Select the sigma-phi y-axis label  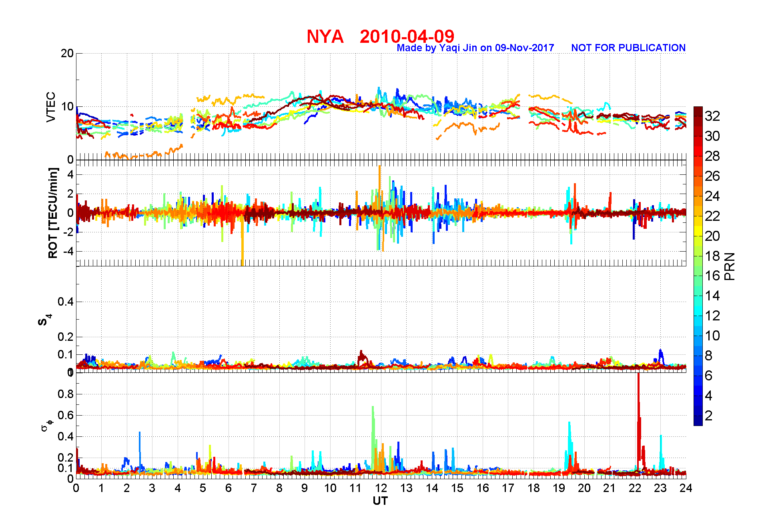[x=47, y=425]
